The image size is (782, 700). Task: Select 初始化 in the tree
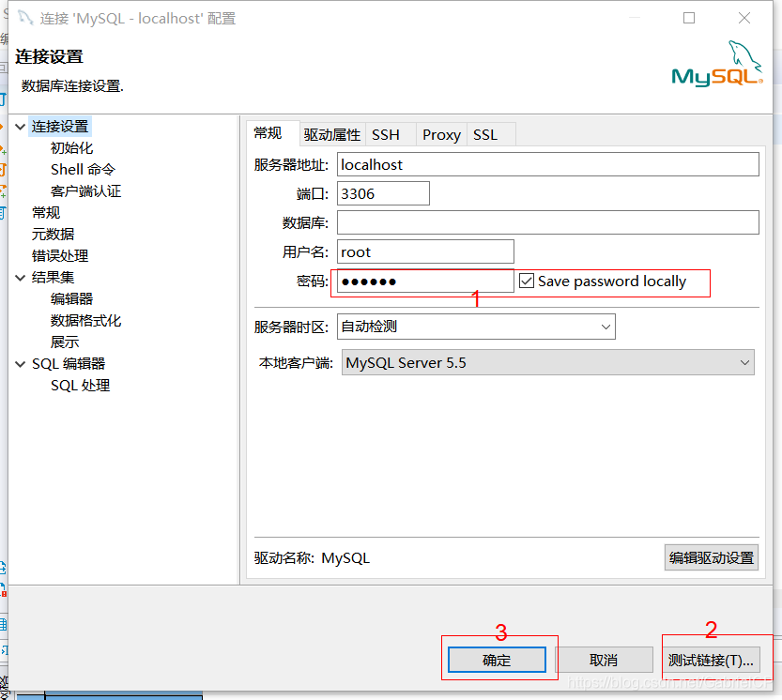71,148
